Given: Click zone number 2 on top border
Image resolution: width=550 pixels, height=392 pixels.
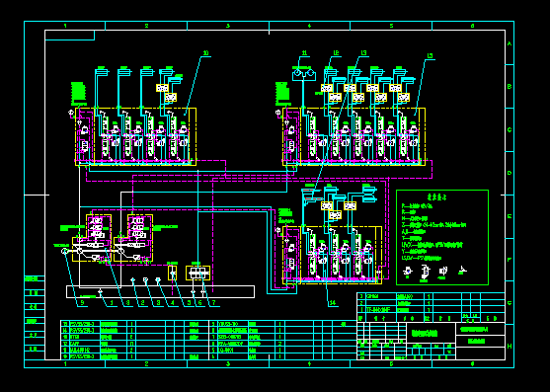Looking at the screenshot, I should pyautogui.click(x=146, y=26).
